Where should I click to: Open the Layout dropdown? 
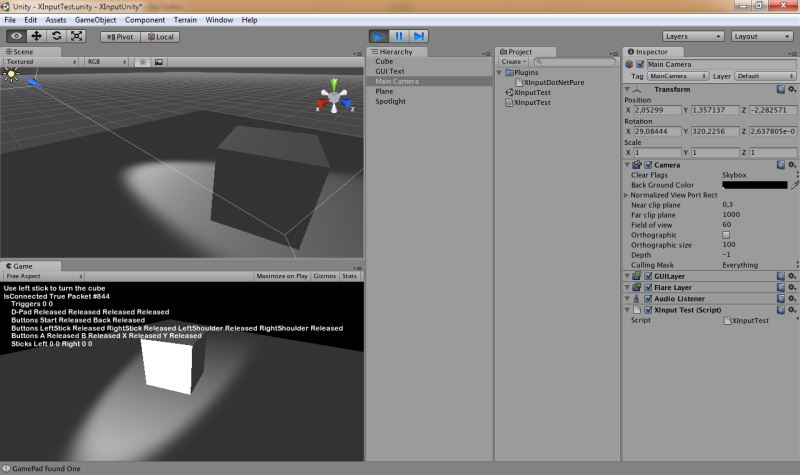tap(762, 36)
